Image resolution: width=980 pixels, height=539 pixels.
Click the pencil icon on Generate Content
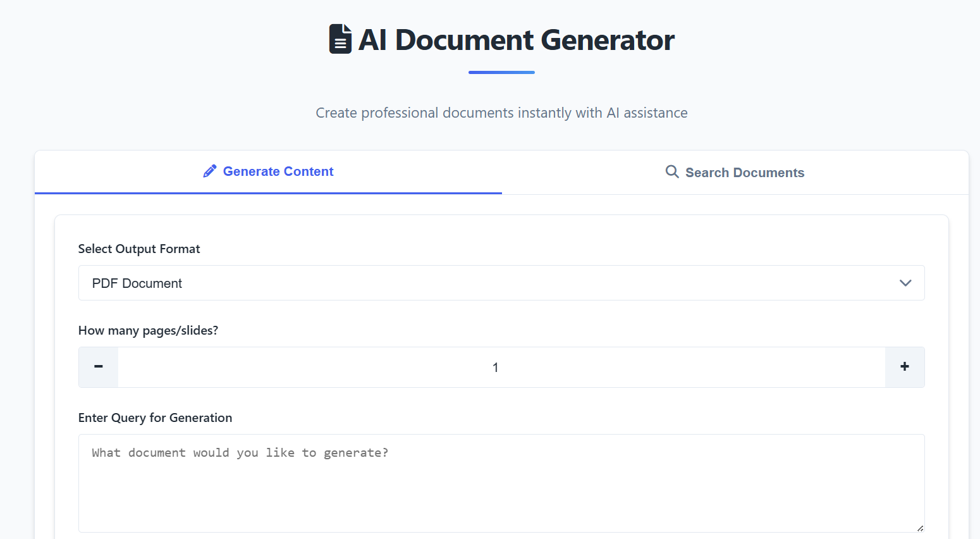(209, 171)
